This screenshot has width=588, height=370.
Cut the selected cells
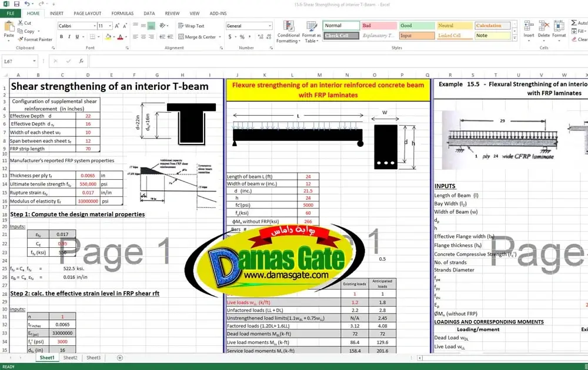point(25,23)
